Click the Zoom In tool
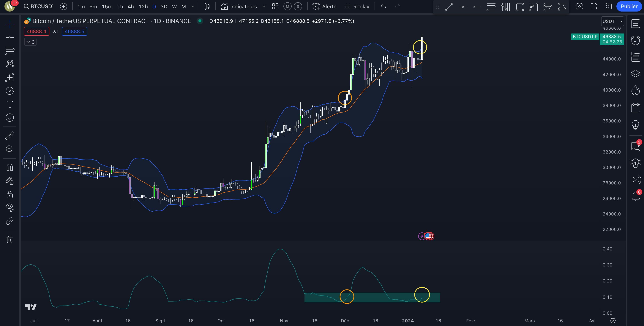The height and width of the screenshot is (326, 644). [10, 149]
